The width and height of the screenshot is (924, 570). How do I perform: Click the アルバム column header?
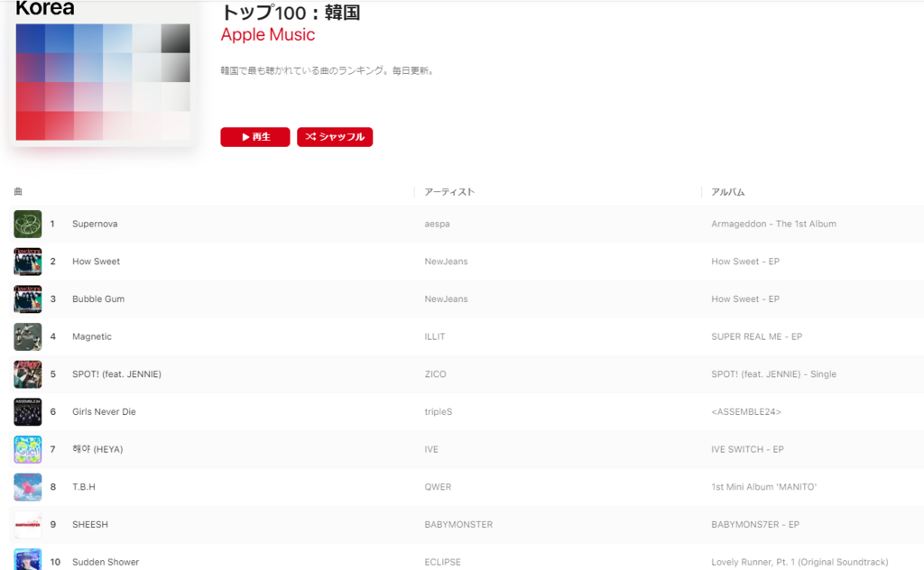(x=728, y=192)
